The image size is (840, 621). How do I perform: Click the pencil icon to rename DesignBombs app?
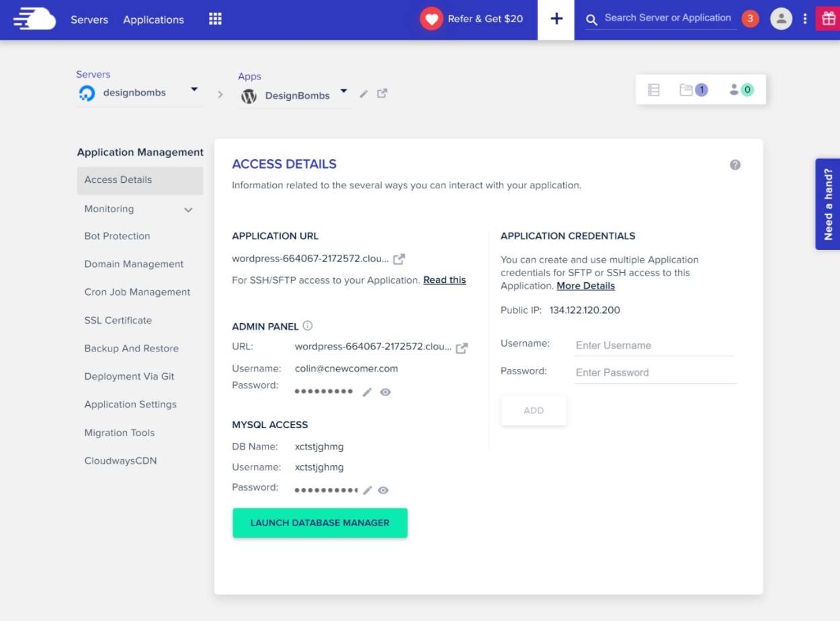point(364,95)
